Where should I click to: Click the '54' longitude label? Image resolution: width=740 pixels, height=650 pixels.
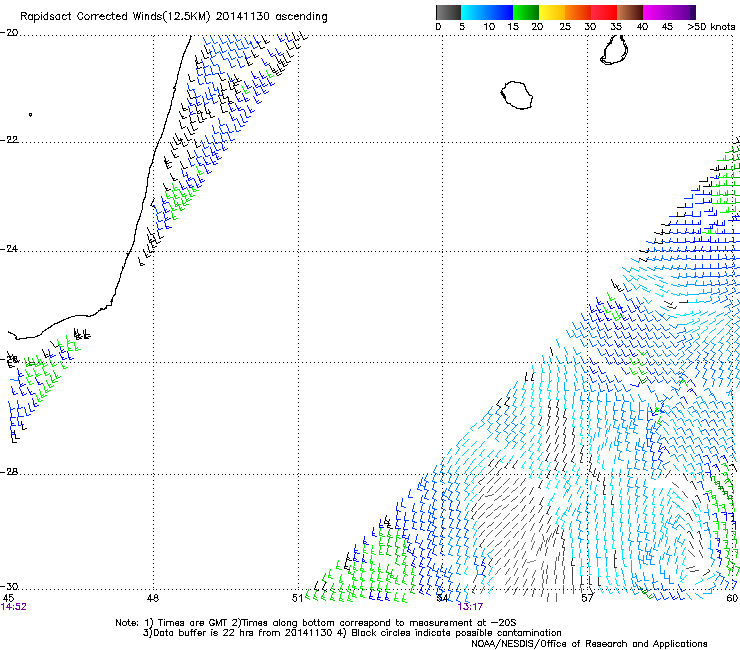pyautogui.click(x=442, y=598)
